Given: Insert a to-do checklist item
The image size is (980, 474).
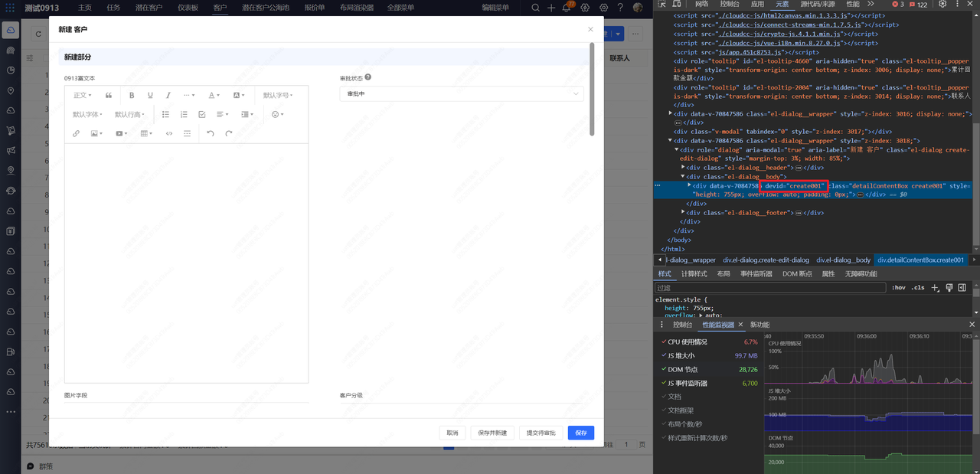Looking at the screenshot, I should (202, 115).
